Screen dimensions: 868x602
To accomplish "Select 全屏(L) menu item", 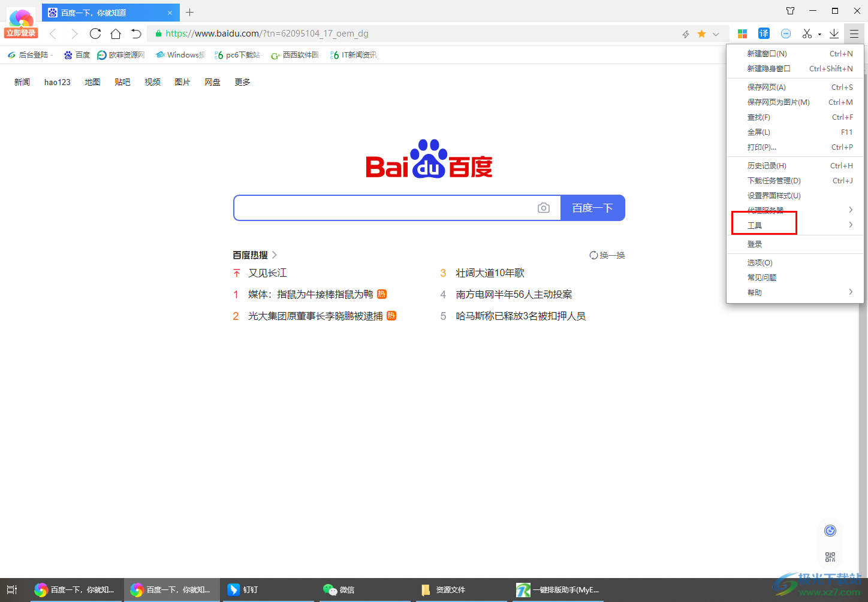I will tap(795, 132).
